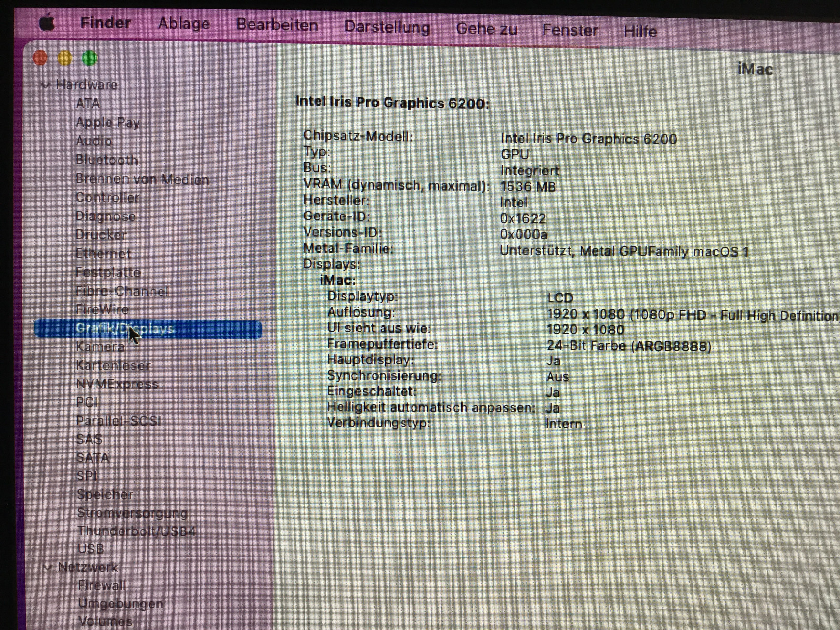Image resolution: width=840 pixels, height=630 pixels.
Task: Open the Gehe zu menu
Action: pos(487,29)
